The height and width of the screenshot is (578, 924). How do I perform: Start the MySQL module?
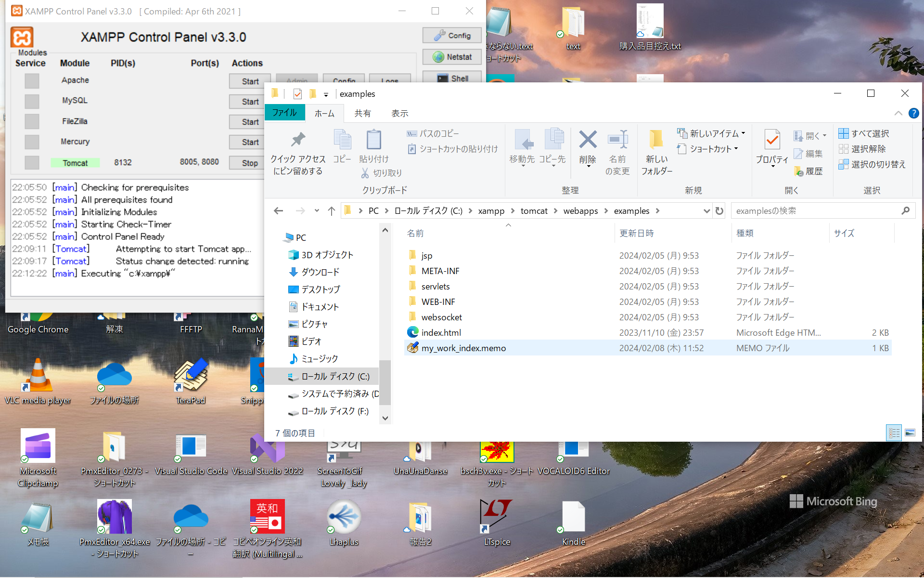pyautogui.click(x=250, y=102)
